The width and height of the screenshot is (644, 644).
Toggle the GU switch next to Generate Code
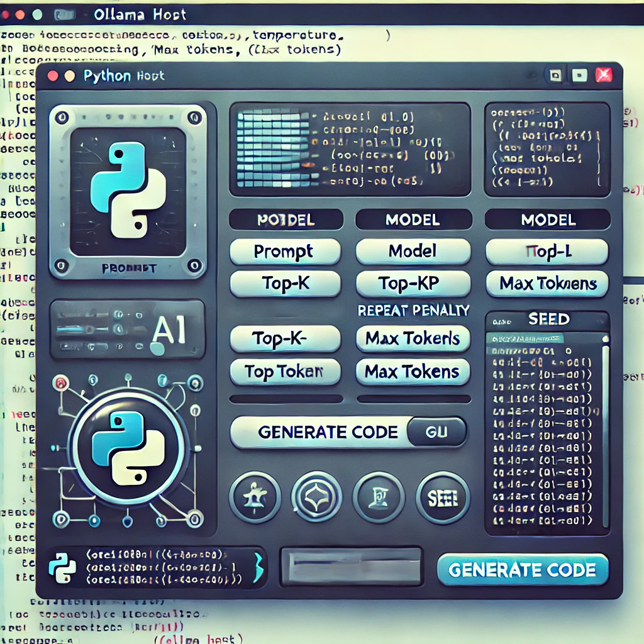pyautogui.click(x=436, y=432)
